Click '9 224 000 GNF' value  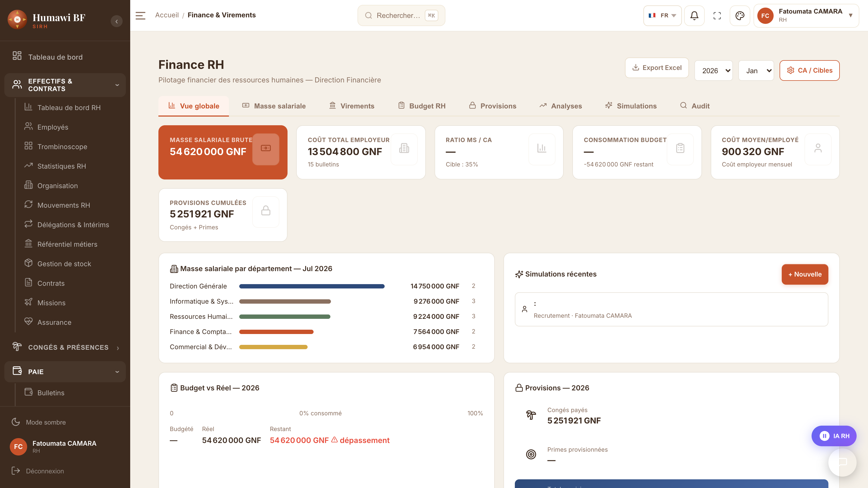[436, 317]
